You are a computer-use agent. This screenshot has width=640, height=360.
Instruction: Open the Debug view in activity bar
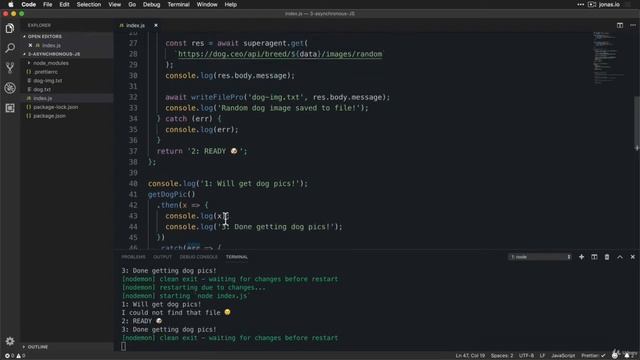point(10,88)
